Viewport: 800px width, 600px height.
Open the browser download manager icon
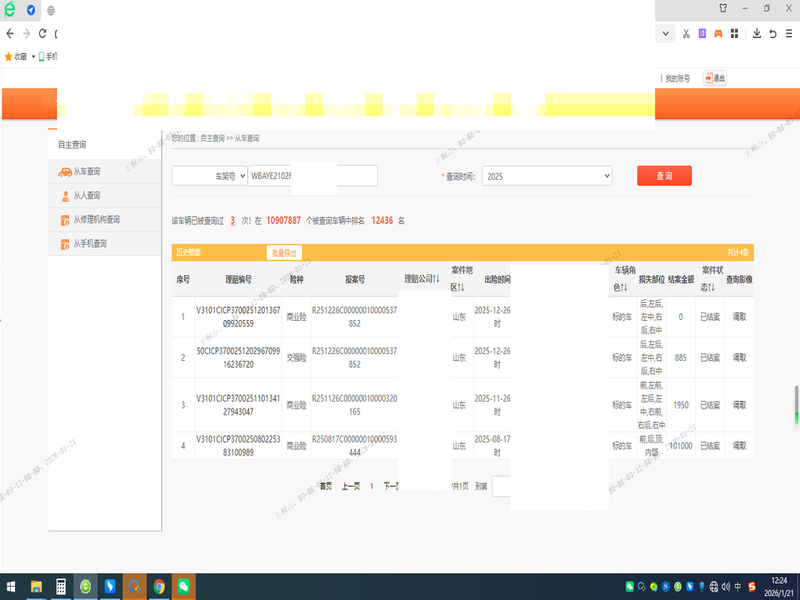(x=757, y=33)
